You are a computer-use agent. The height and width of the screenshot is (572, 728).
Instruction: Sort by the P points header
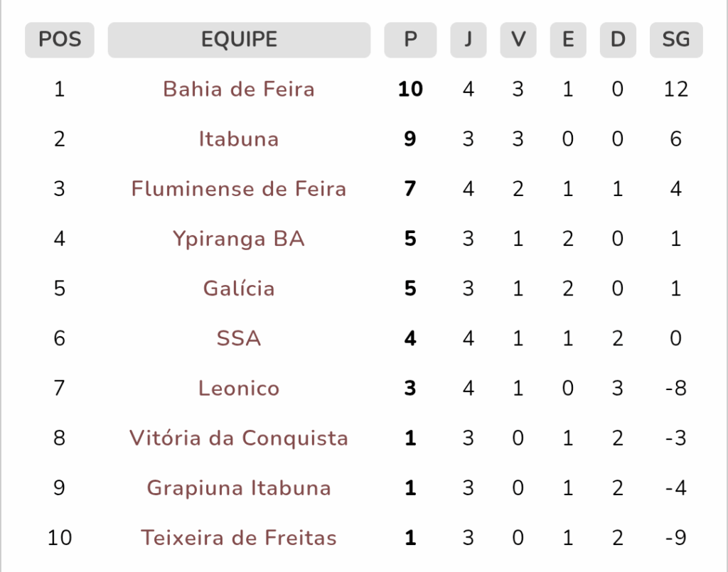[410, 40]
